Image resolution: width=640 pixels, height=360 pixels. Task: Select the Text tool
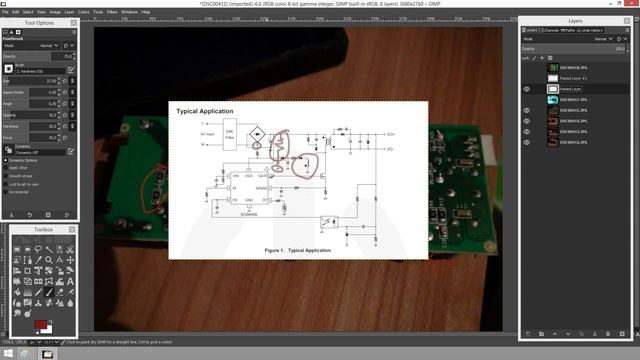[x=70, y=281]
